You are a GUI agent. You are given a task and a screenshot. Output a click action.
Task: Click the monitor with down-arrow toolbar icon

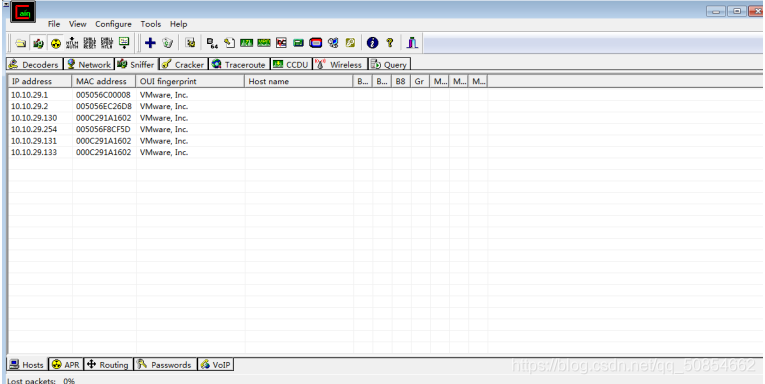pyautogui.click(x=124, y=43)
